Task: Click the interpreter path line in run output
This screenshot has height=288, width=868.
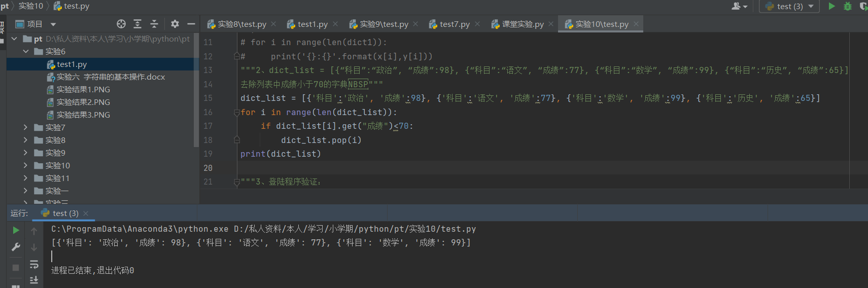Action: [263, 229]
